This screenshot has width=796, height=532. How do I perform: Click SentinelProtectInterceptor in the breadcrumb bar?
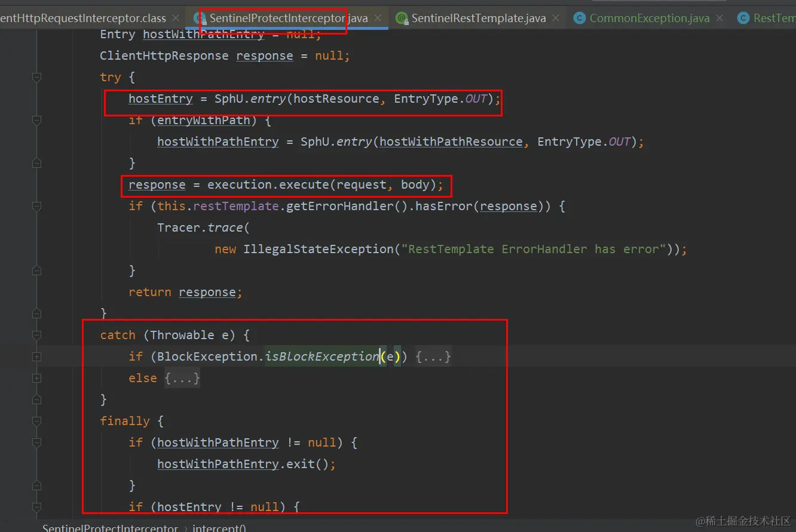coord(110,528)
